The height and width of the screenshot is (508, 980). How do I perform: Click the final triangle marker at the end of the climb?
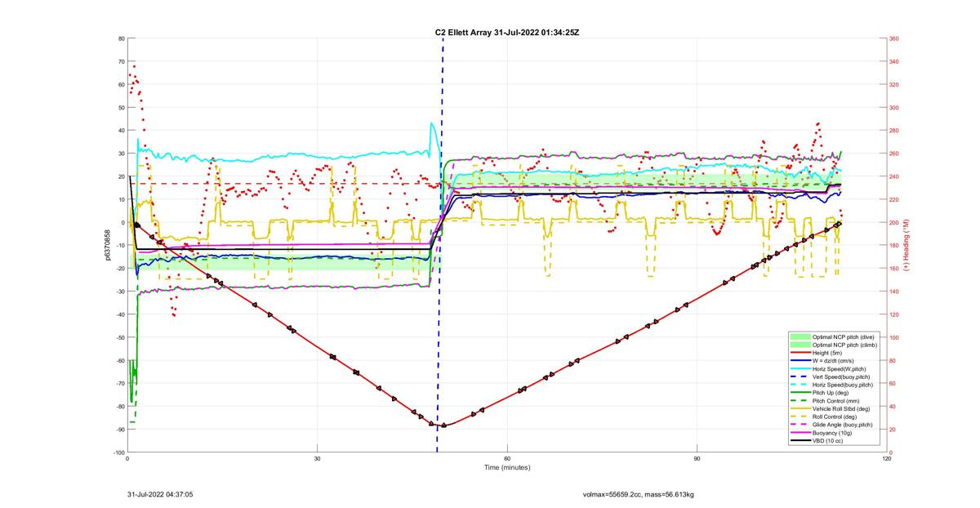click(839, 223)
